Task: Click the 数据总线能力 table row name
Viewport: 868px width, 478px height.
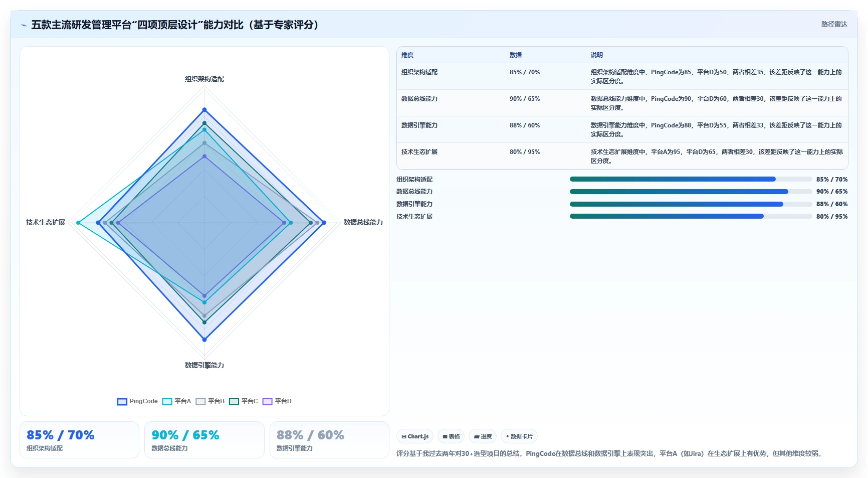Action: tap(419, 99)
